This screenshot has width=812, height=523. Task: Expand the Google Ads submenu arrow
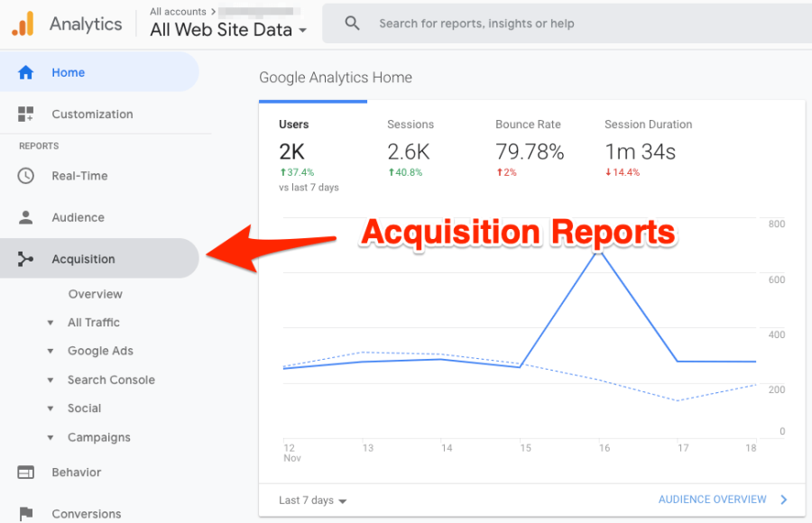pyautogui.click(x=51, y=351)
